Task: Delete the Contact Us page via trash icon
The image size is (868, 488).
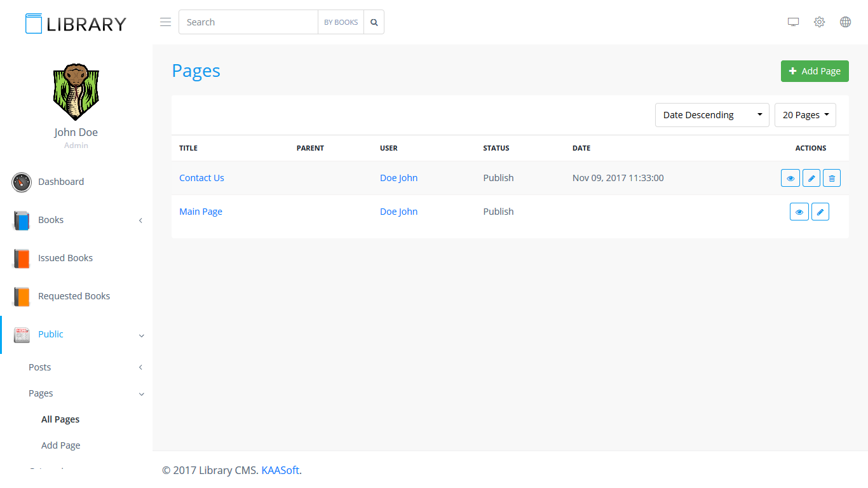Action: tap(832, 179)
